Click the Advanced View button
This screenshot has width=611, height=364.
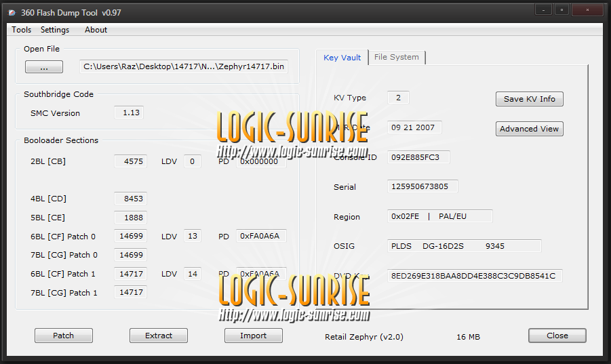(530, 129)
